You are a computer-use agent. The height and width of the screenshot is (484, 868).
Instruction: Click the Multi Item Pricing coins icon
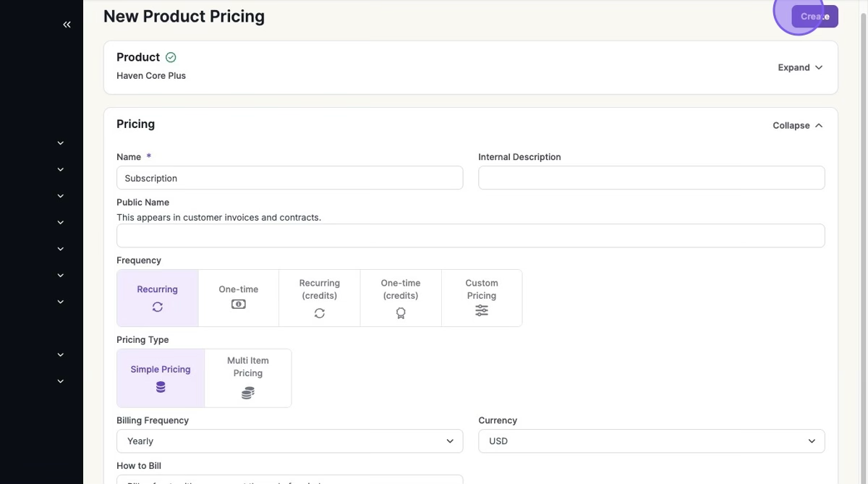[247, 393]
